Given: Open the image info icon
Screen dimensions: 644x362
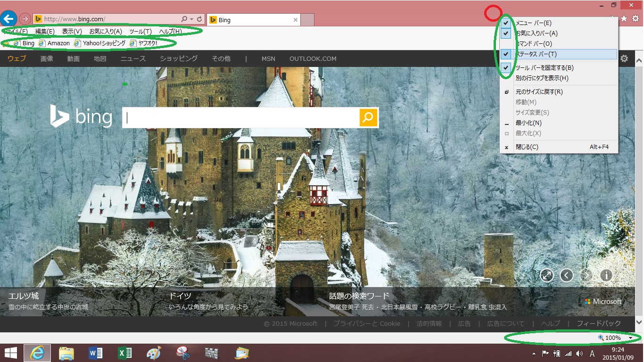Looking at the screenshot, I should 606,275.
